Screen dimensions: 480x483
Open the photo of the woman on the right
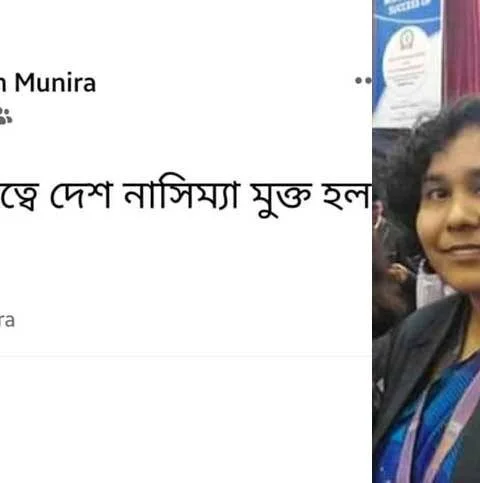click(x=426, y=241)
